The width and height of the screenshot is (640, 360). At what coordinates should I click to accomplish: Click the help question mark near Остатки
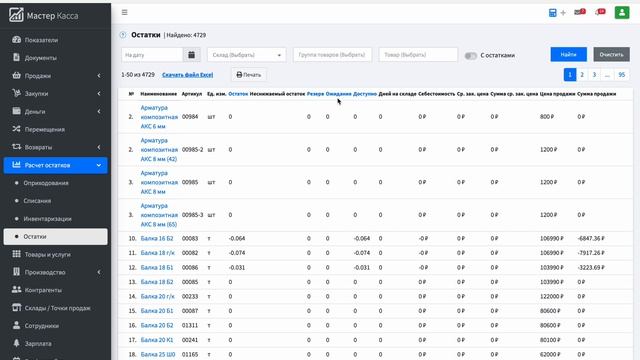click(x=123, y=35)
